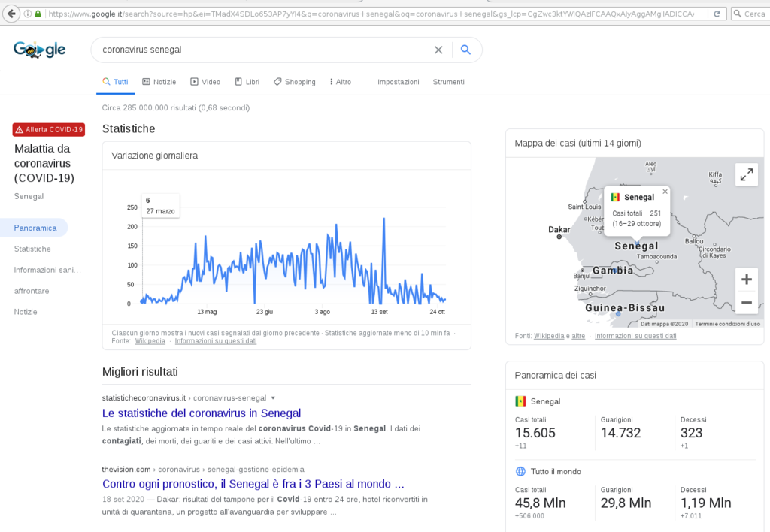The width and height of the screenshot is (770, 532).
Task: Open Impostazioni search settings
Action: (399, 82)
